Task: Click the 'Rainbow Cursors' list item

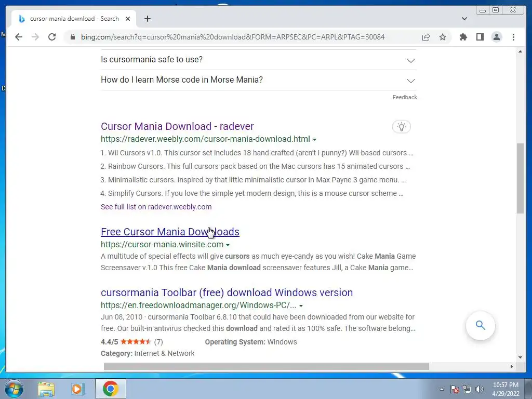Action: tap(255, 167)
